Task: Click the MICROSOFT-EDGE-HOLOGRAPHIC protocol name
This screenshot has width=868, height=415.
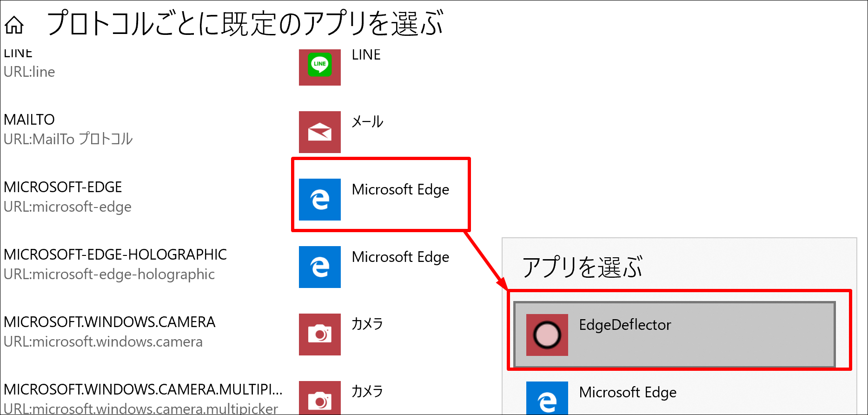Action: (x=115, y=254)
